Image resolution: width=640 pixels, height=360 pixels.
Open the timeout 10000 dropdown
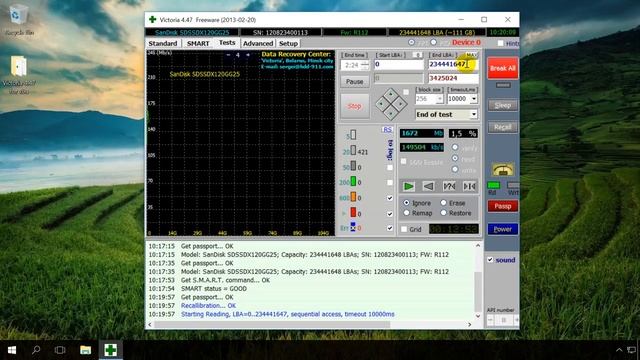474,99
